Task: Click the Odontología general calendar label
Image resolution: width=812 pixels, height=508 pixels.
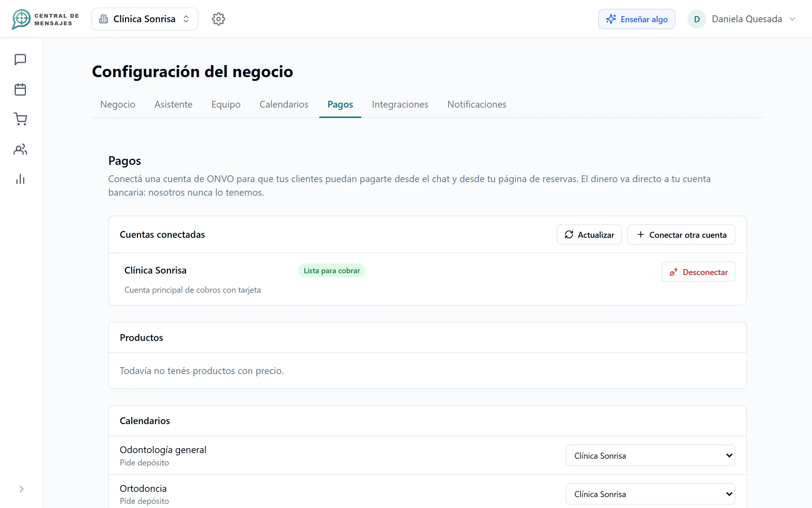Action: click(x=163, y=450)
